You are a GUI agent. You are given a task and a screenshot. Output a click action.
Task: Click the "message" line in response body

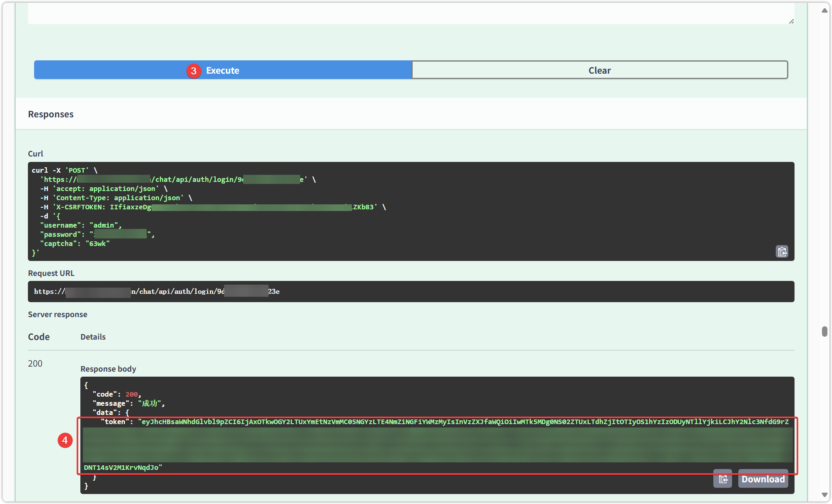coord(128,403)
